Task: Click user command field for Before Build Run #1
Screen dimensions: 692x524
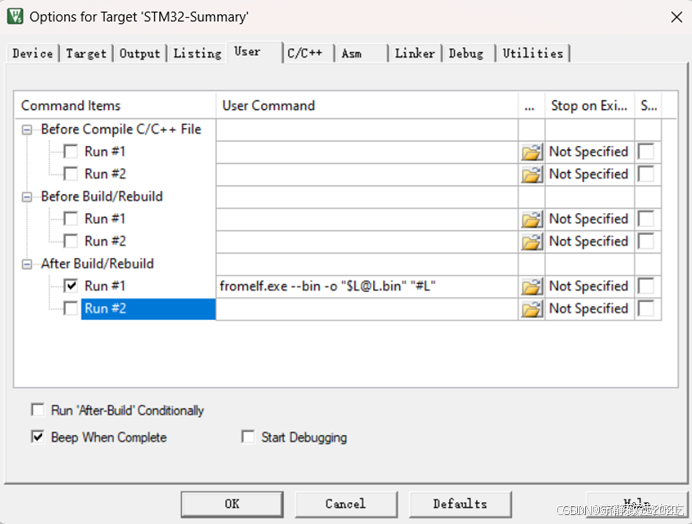Action: (367, 219)
